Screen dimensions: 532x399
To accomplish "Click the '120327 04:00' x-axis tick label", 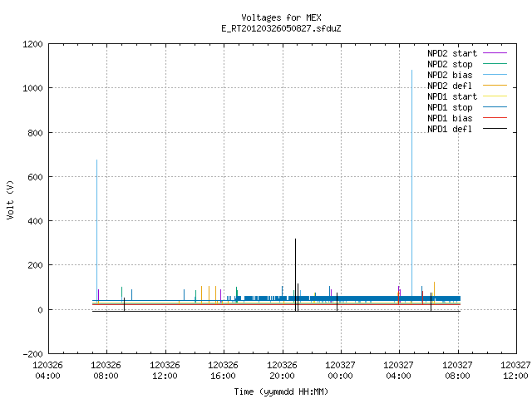I will pyautogui.click(x=399, y=371).
